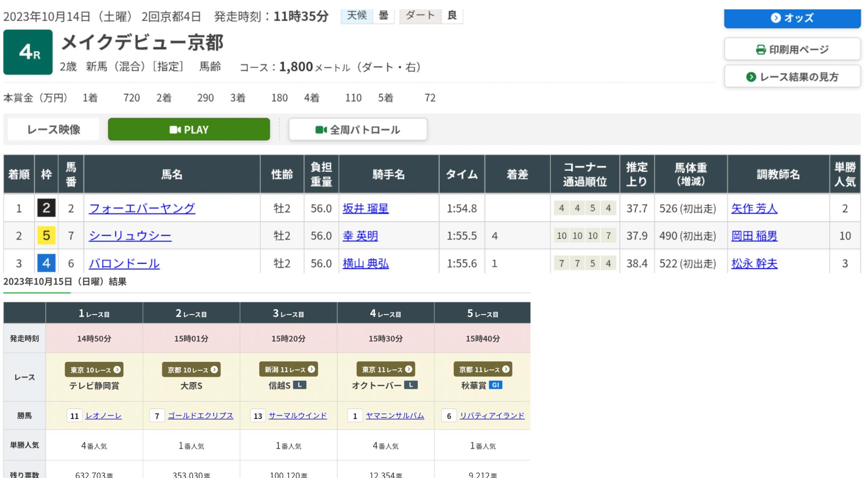Open the 全周パトロール patrol video
The width and height of the screenshot is (868, 478).
pos(358,129)
